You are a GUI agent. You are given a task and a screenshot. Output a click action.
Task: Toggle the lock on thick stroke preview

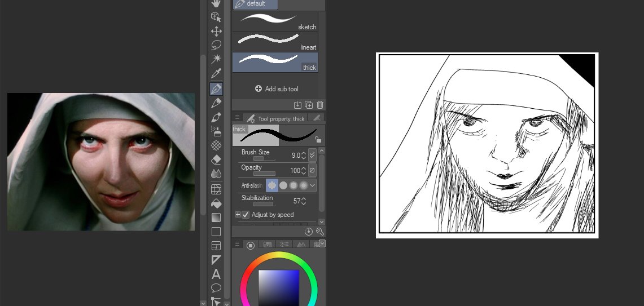[318, 140]
